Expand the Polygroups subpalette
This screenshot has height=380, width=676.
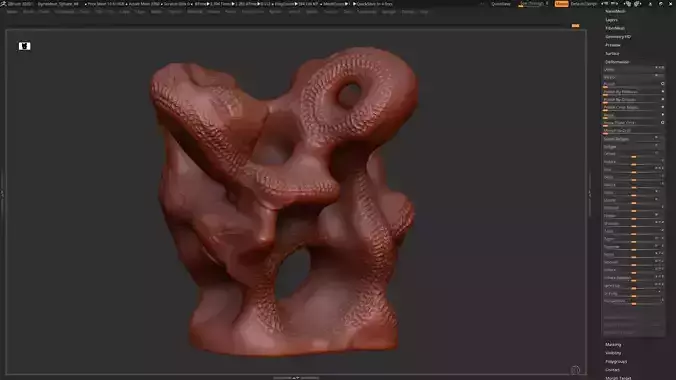616,361
